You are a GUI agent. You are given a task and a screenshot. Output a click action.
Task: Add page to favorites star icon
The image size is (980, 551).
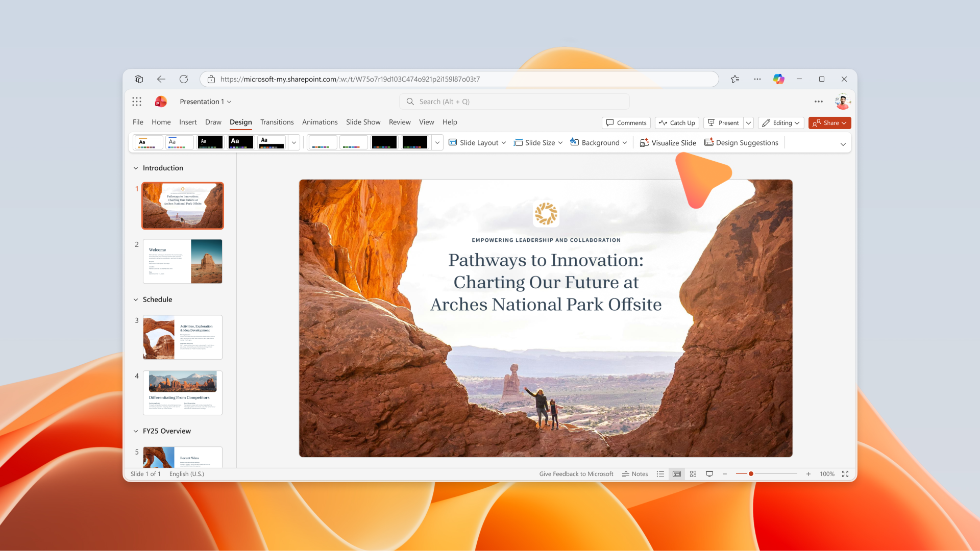coord(735,79)
